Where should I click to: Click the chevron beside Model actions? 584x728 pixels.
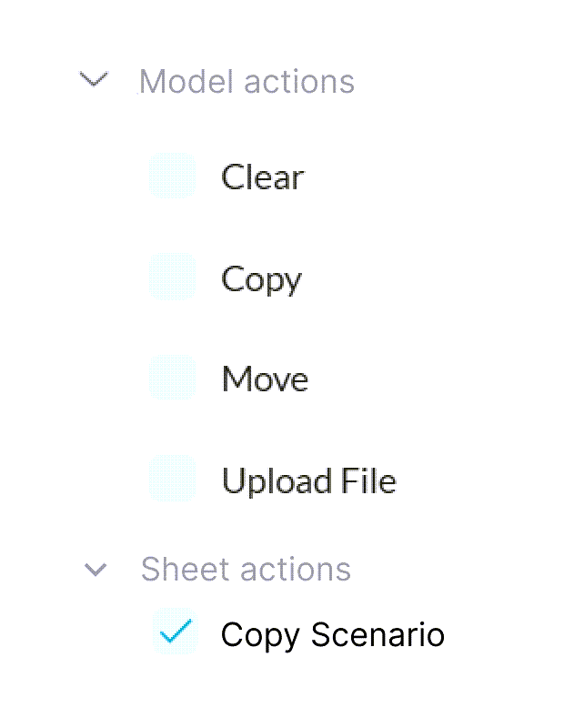tap(94, 81)
